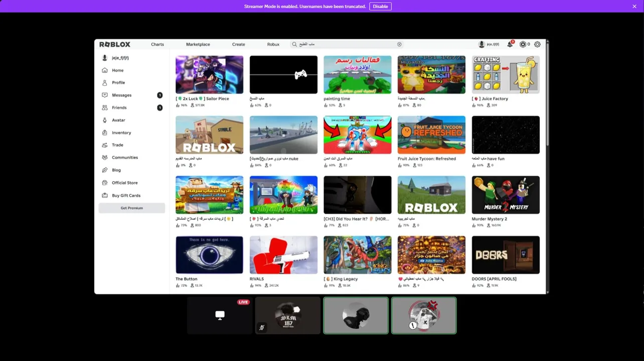Click the Blog sidebar icon
The image size is (644, 361).
pyautogui.click(x=104, y=170)
